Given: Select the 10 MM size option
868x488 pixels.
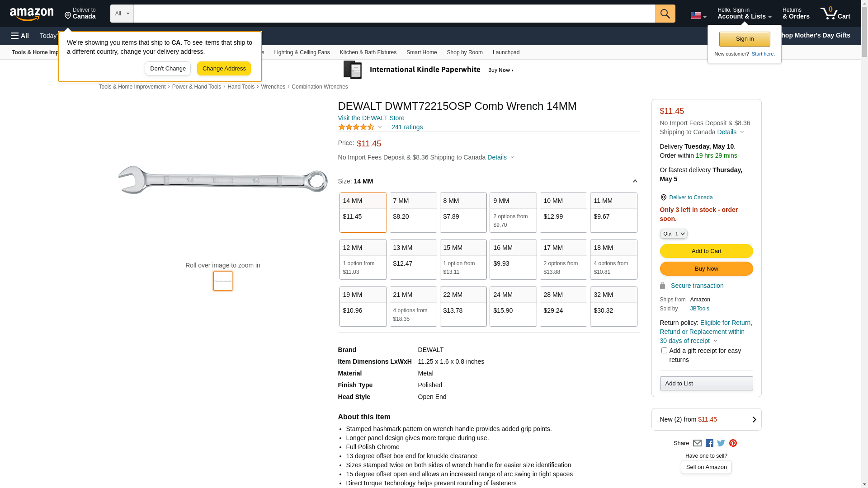Looking at the screenshot, I should (563, 212).
